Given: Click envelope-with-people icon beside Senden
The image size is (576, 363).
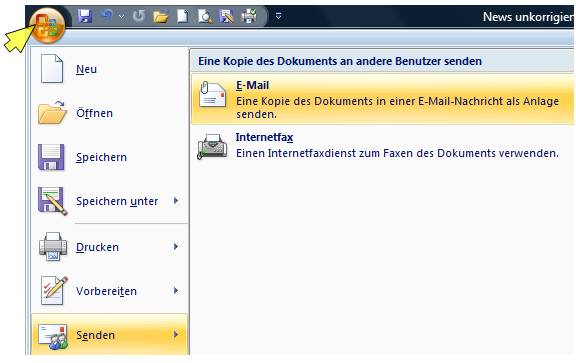Looking at the screenshot, I should click(x=54, y=336).
